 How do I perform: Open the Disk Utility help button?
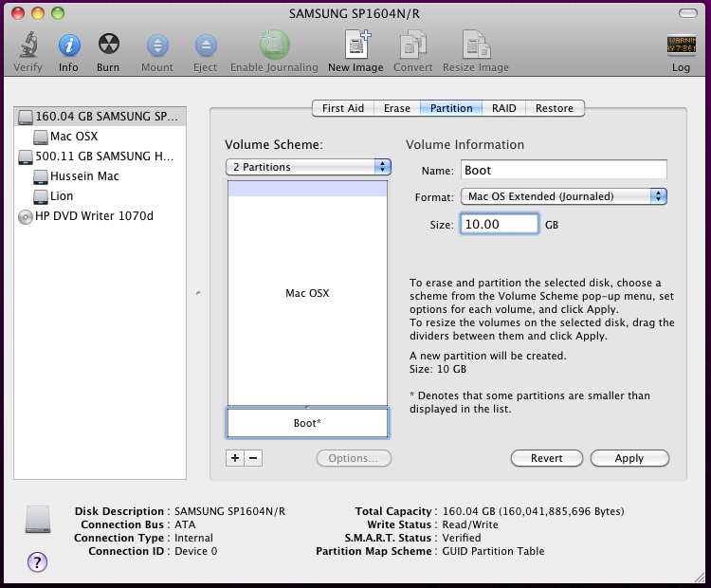click(x=37, y=562)
